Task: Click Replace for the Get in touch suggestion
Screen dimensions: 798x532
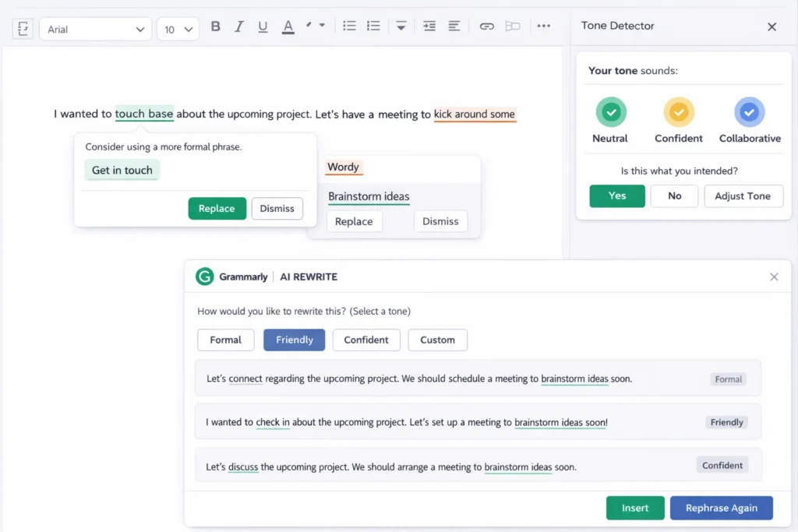Action: 217,208
